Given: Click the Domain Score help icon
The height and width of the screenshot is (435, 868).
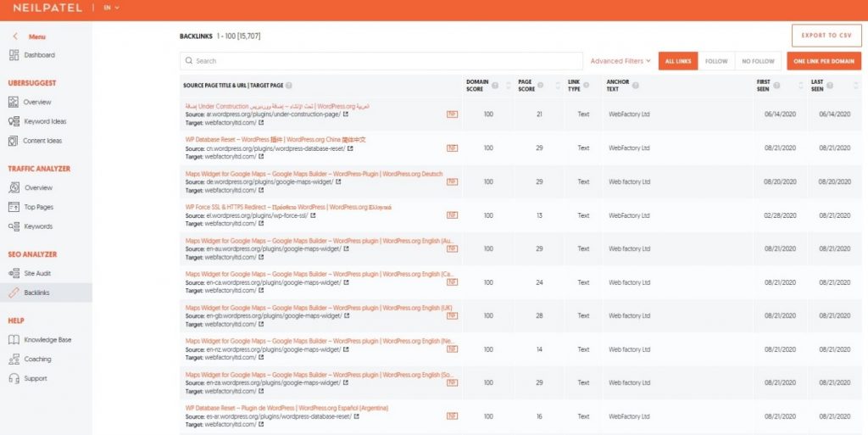Looking at the screenshot, I should (x=495, y=85).
